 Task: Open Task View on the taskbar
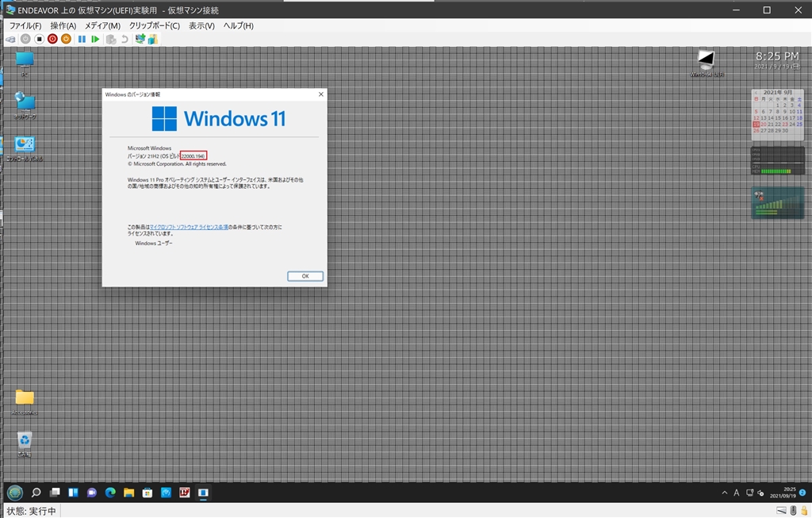point(55,492)
